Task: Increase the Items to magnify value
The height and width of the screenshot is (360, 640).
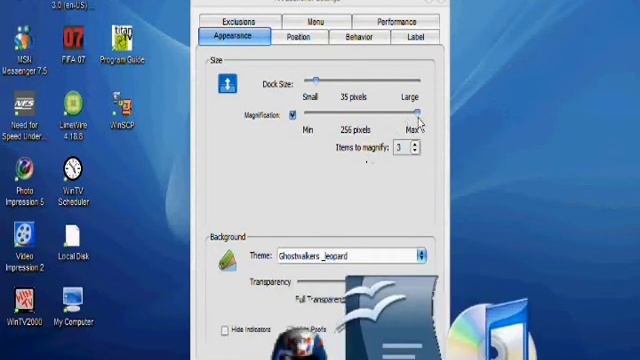Action: click(x=415, y=144)
